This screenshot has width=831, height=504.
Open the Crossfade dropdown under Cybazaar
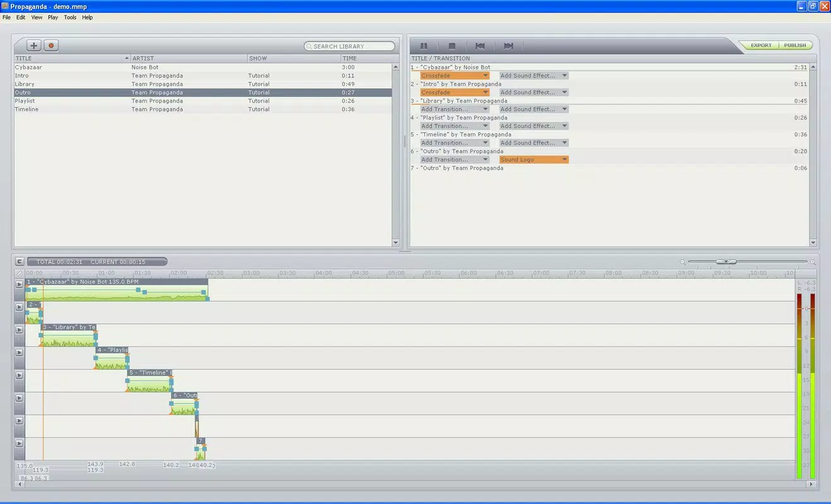(455, 76)
